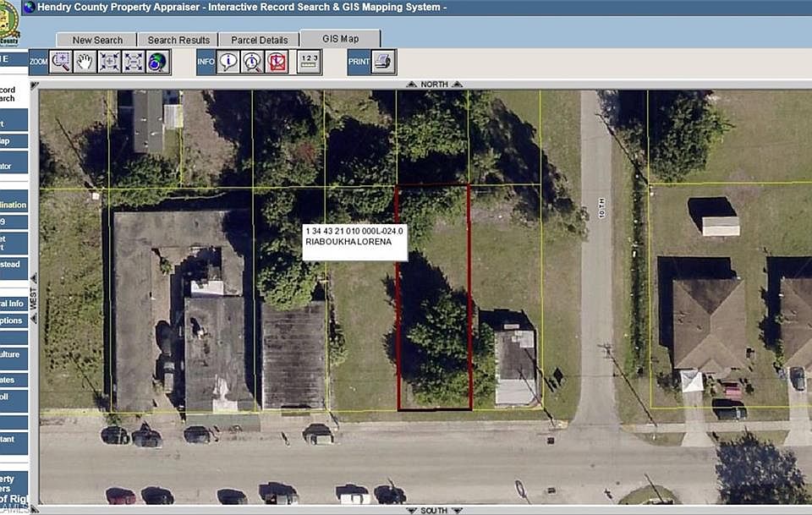Clear selection with red crossed info icon
Screen dimensions: 812x515
tap(277, 62)
